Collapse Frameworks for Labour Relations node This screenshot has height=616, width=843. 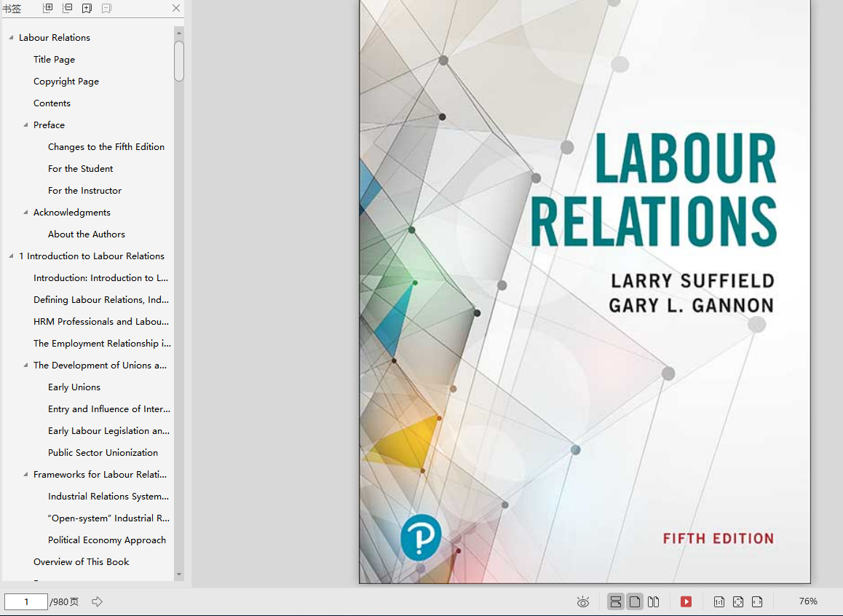tap(25, 474)
